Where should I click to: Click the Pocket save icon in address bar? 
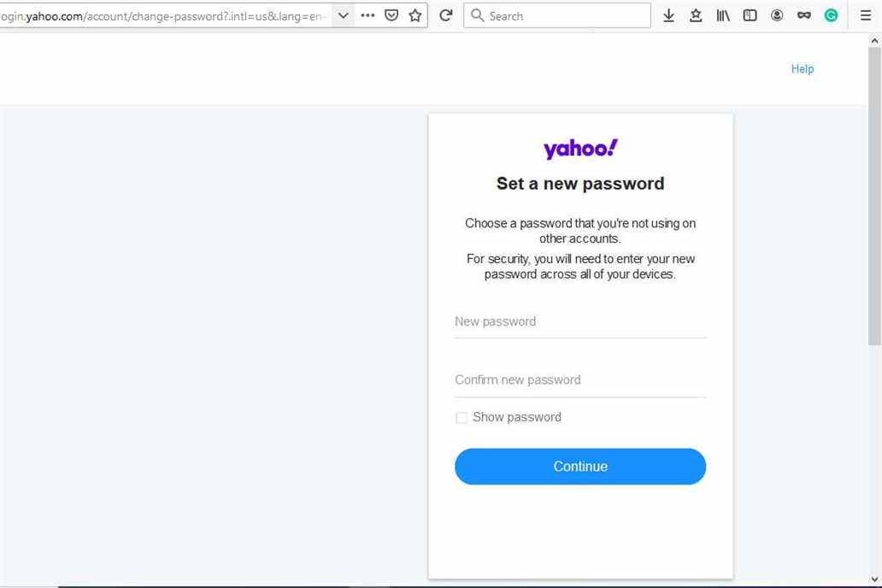click(x=391, y=15)
